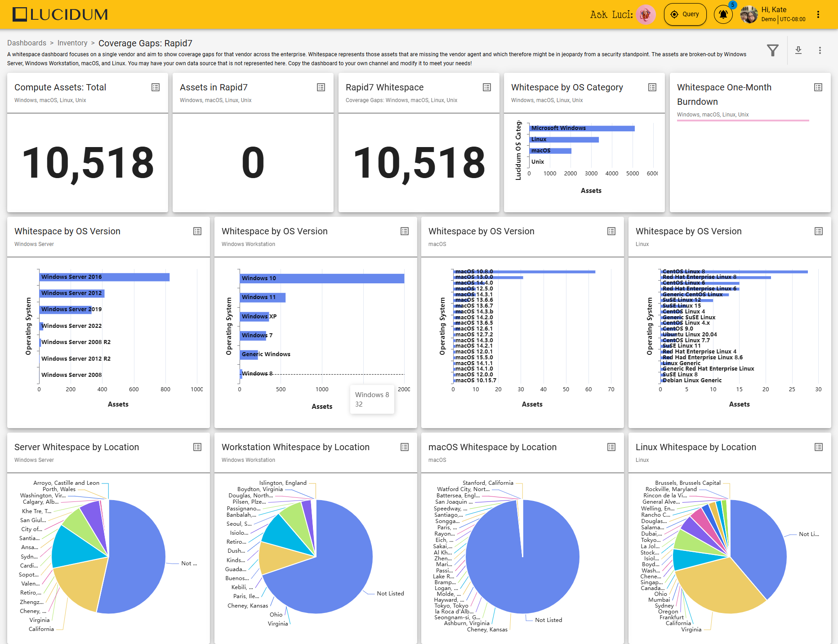838x644 pixels.
Task: Open details icon for Rapid7 Whitespace
Action: tap(487, 87)
